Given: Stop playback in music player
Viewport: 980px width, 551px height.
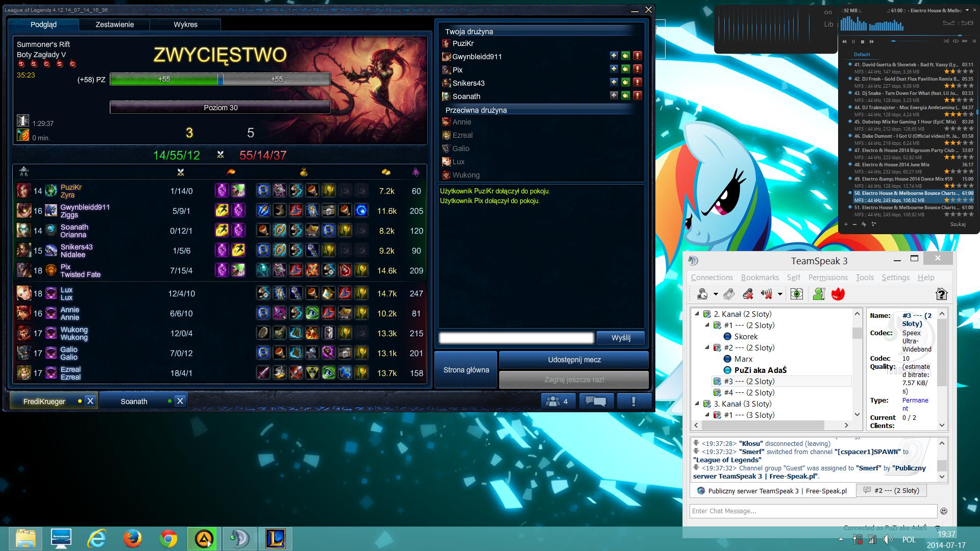Looking at the screenshot, I should point(863,41).
